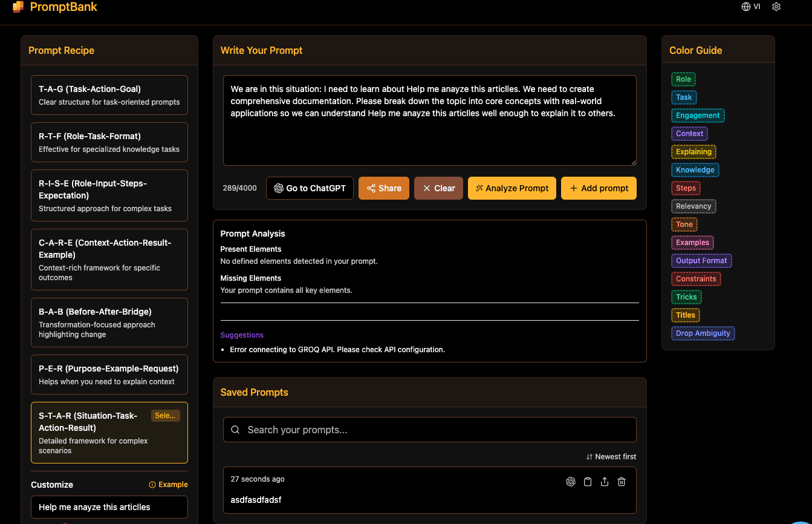Screen dimensions: 812x524
Task: Click the Example link under Customize
Action: tap(168, 484)
